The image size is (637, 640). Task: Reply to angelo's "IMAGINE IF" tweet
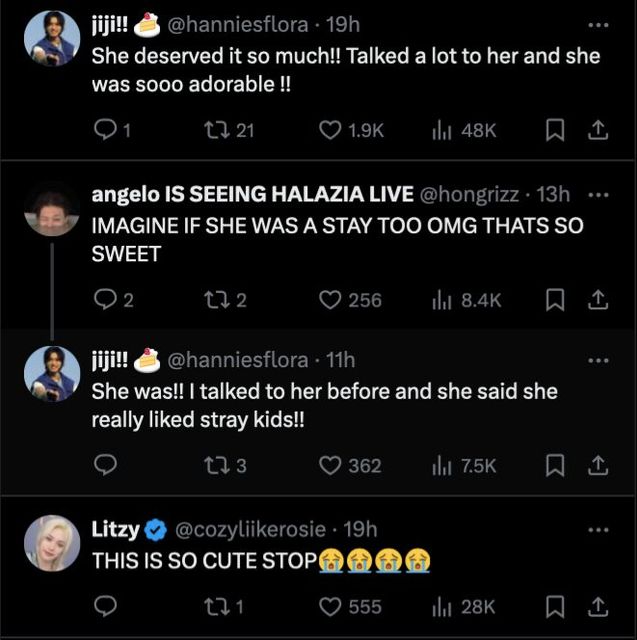[104, 299]
